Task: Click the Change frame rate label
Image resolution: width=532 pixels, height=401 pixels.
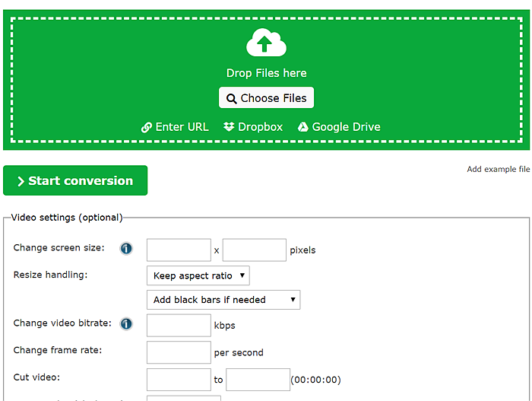Action: pos(58,350)
